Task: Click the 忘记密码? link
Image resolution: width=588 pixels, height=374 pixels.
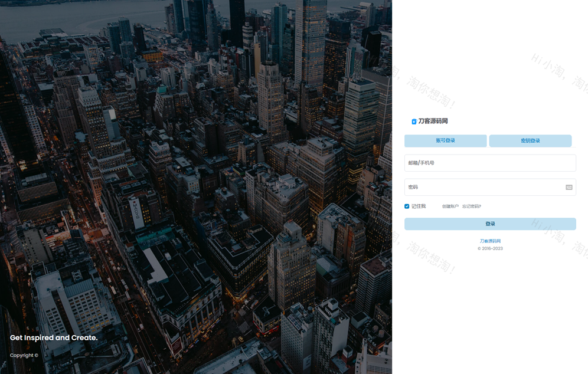Action: [472, 206]
